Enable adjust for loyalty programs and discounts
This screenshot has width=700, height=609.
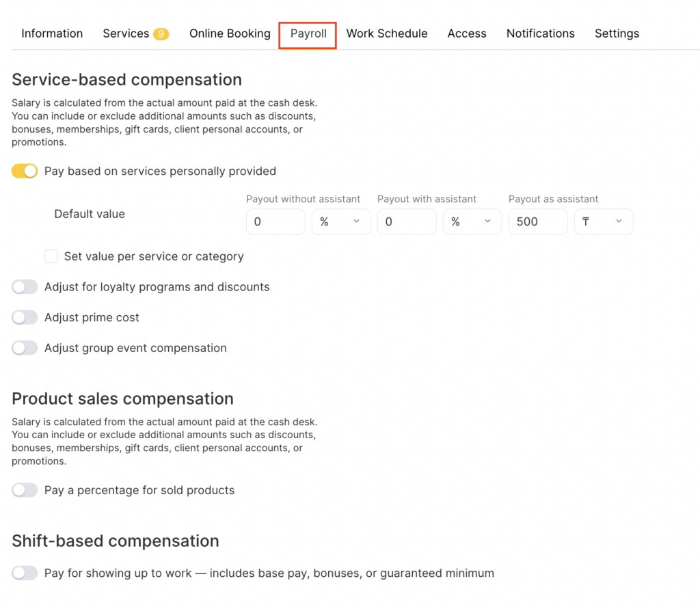coord(25,287)
